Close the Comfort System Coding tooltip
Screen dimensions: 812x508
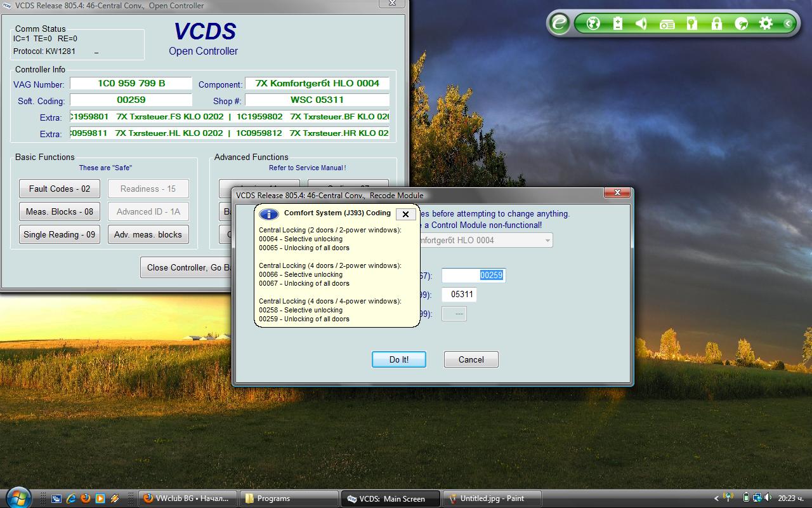coord(405,214)
